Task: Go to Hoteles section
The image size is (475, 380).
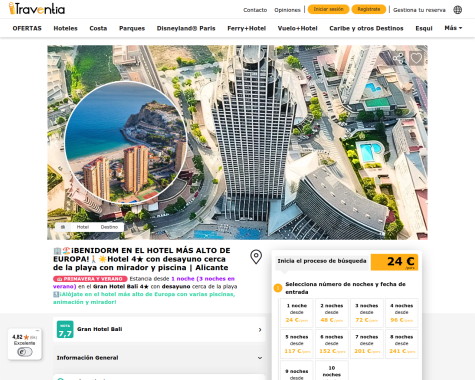Action: pyautogui.click(x=65, y=28)
